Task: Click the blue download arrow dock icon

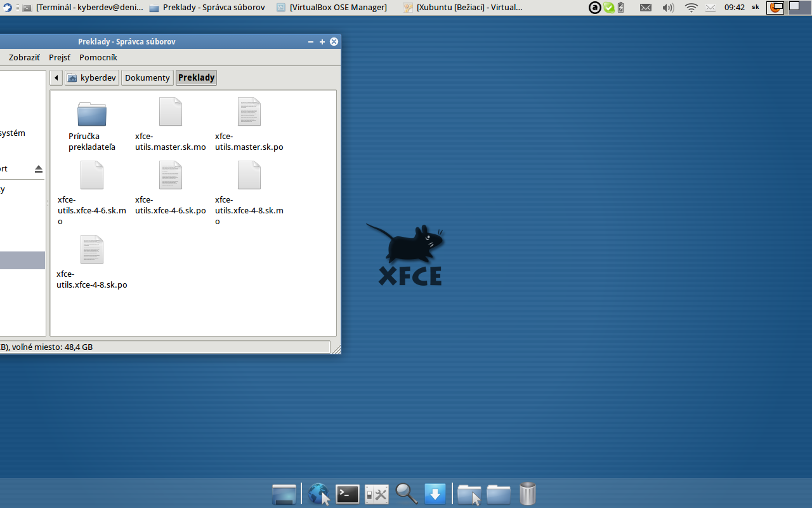Action: point(435,494)
